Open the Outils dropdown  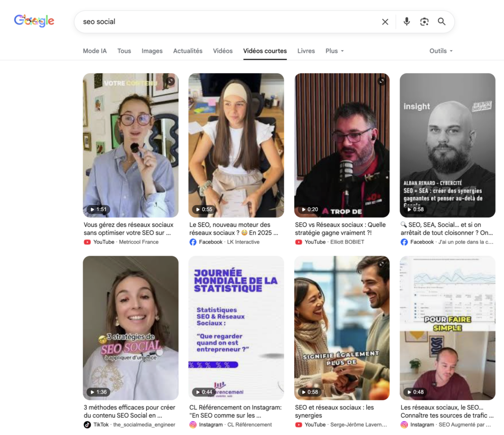[441, 51]
